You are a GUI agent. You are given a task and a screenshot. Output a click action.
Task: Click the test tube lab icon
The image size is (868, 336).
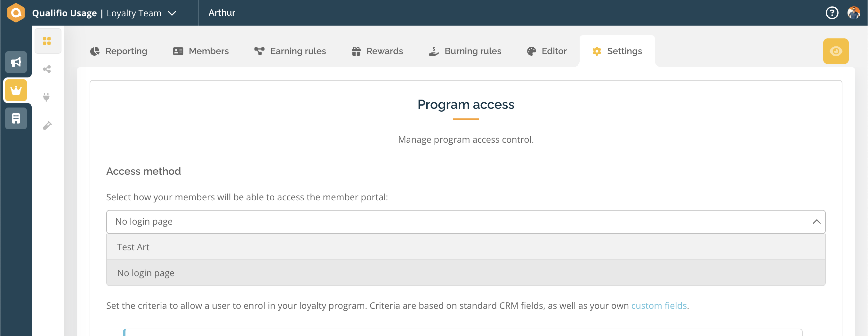(47, 125)
